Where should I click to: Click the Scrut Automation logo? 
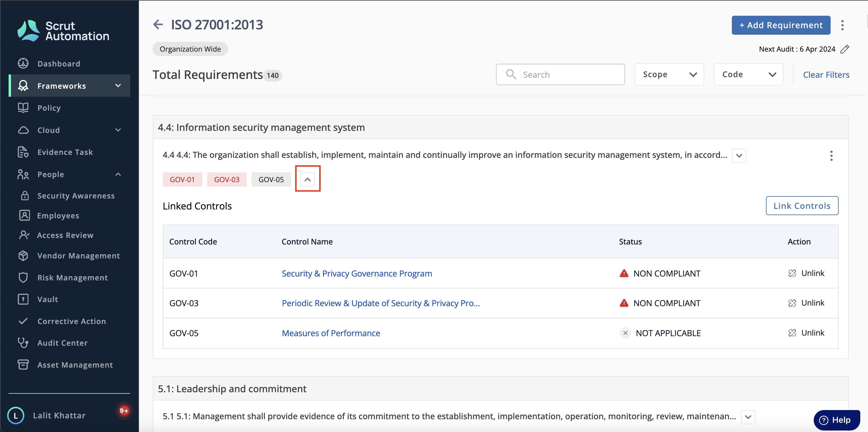pyautogui.click(x=63, y=31)
